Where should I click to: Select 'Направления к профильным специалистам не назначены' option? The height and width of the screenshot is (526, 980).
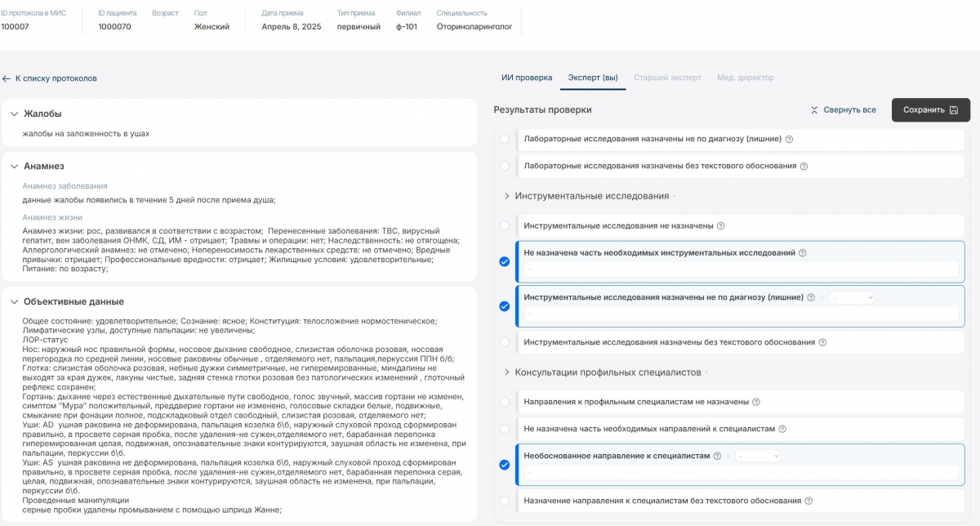tap(504, 402)
